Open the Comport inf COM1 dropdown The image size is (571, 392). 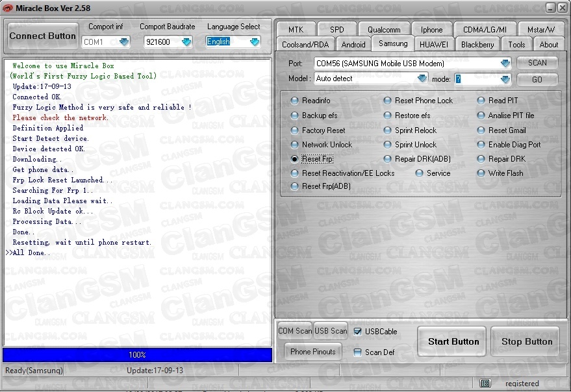point(124,42)
